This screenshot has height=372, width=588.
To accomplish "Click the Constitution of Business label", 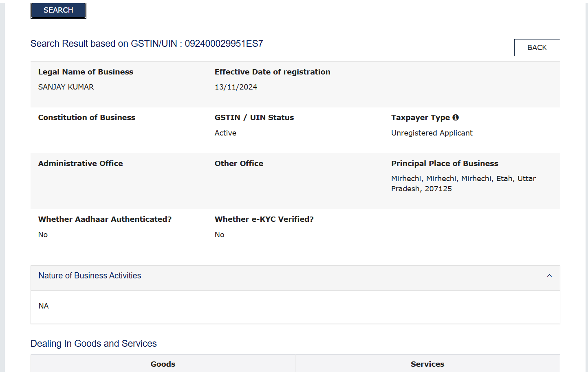I will pos(86,118).
